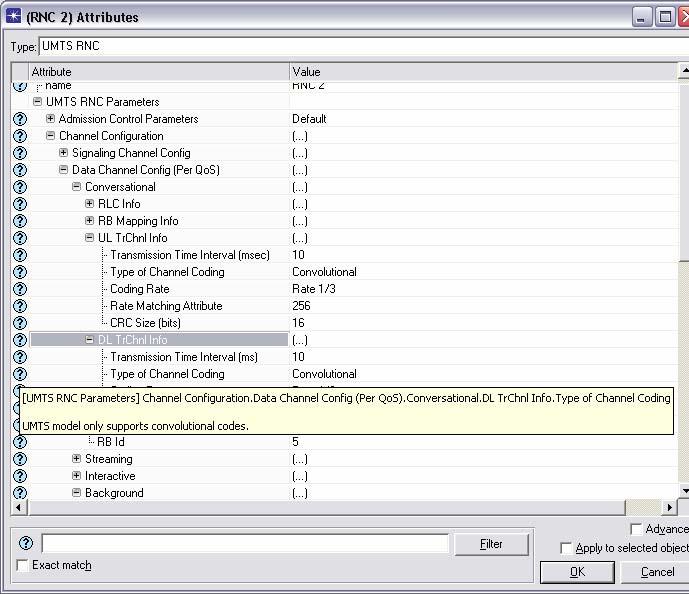
Task: Select UL Transmission Time Interval value 10
Action: (298, 255)
